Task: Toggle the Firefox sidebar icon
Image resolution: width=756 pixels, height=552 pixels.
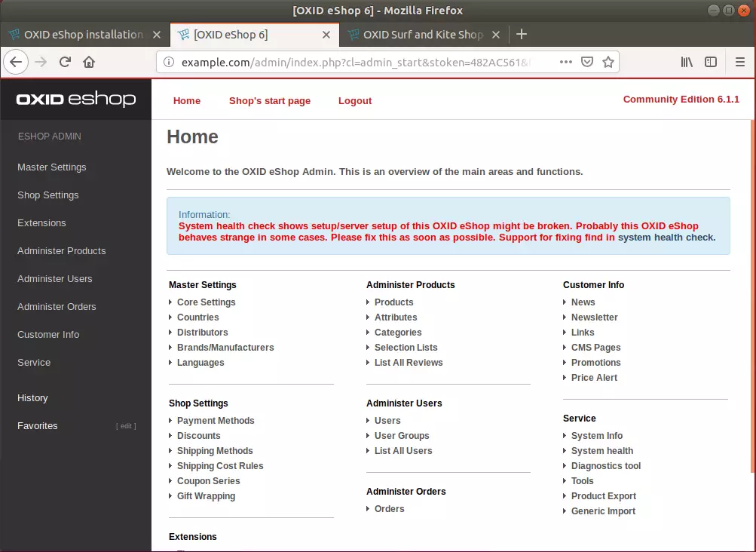Action: (711, 62)
